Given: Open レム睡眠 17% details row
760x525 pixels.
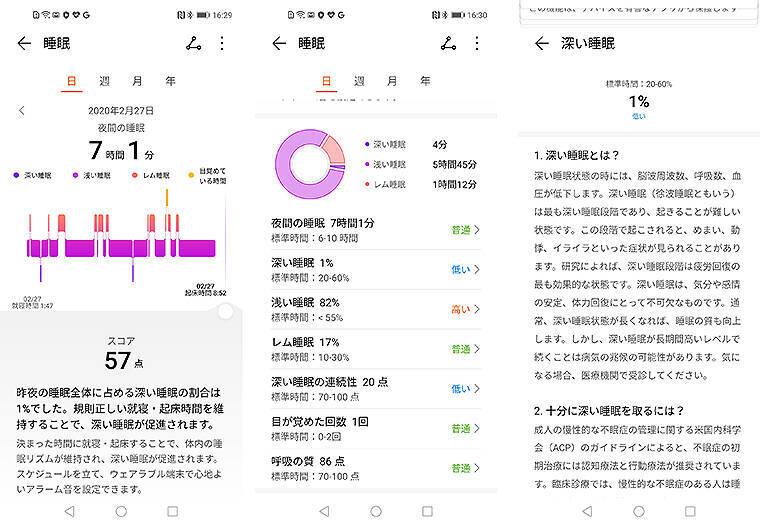Looking at the screenshot, I should [x=376, y=349].
